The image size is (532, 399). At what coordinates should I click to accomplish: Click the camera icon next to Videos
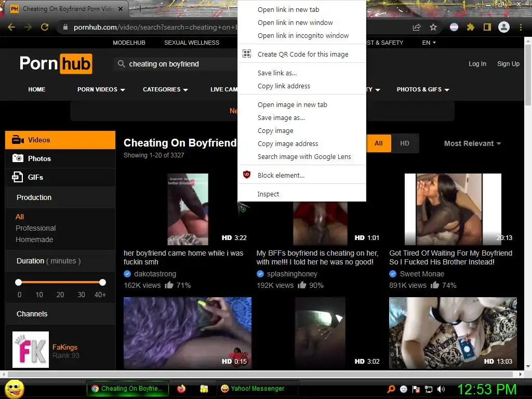18,140
